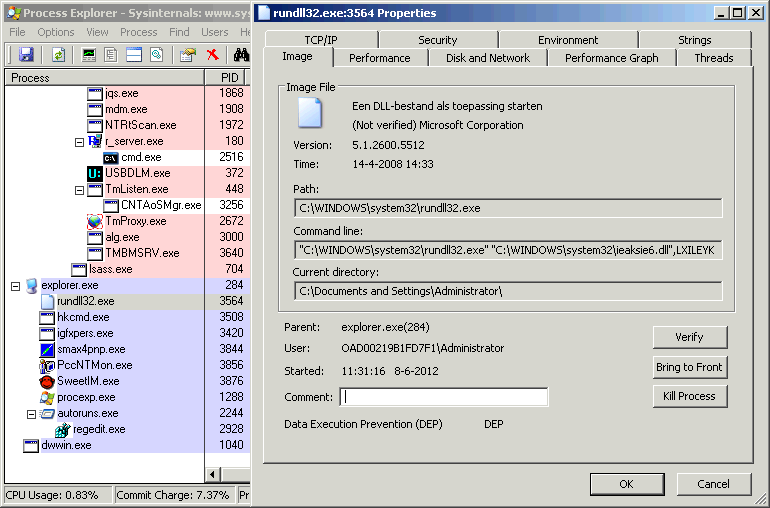770x508 pixels.
Task: Select the CNTAoSMgr.exe process row
Action: [128, 205]
